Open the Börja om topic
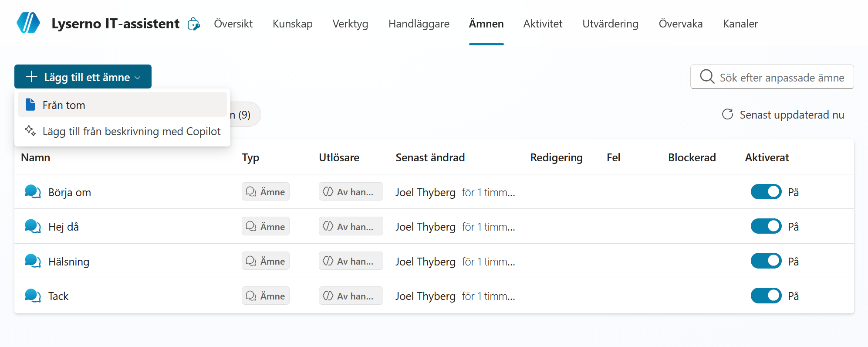 click(70, 192)
